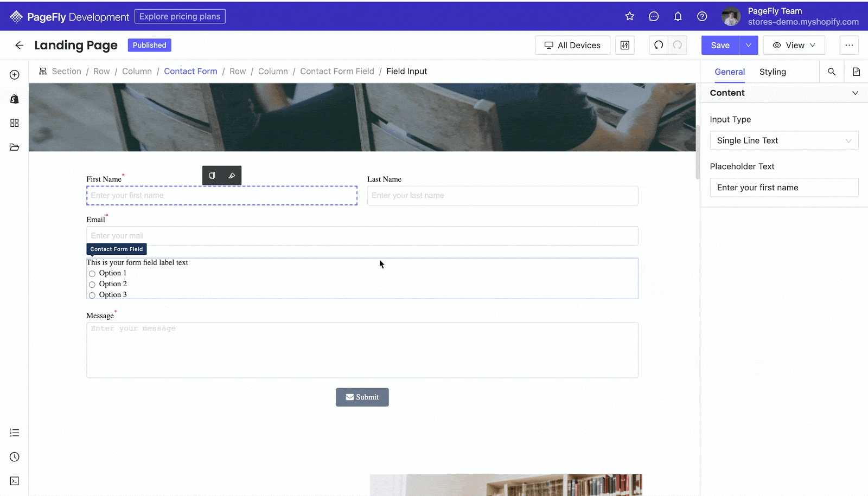
Task: Click the PageFly Team avatar
Action: tap(731, 17)
